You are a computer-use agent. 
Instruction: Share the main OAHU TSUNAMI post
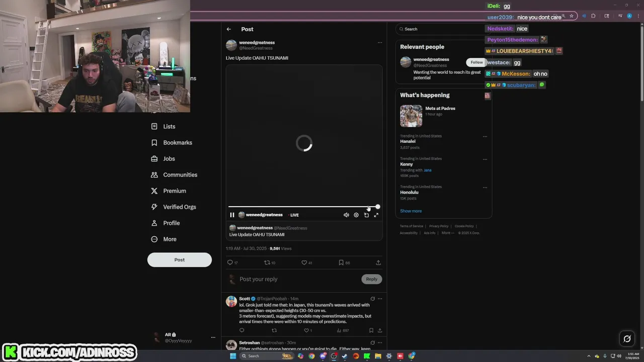[378, 262]
